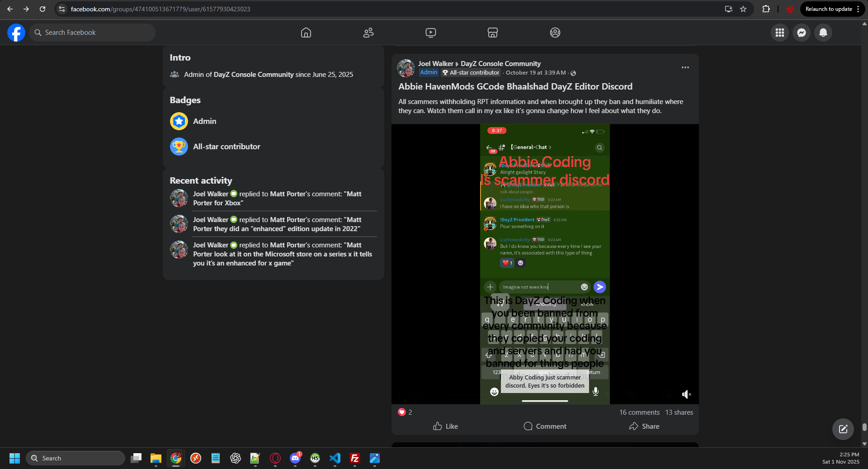
Task: Open the post options three-dot menu
Action: tap(685, 67)
